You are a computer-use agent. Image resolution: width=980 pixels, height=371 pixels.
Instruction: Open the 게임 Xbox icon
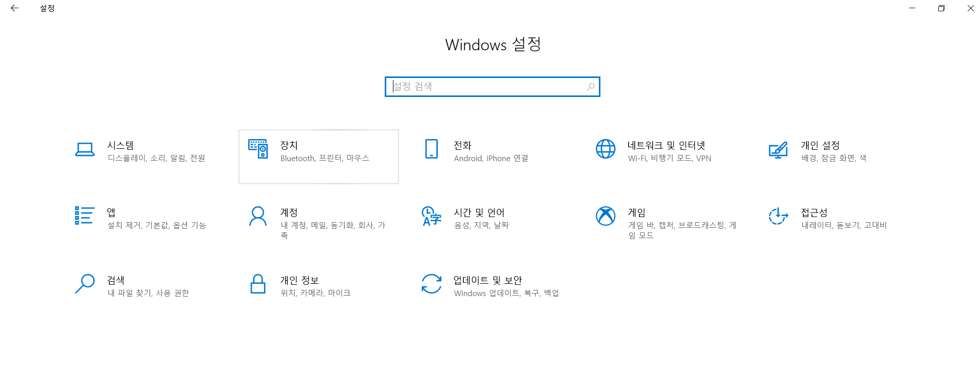pyautogui.click(x=606, y=216)
